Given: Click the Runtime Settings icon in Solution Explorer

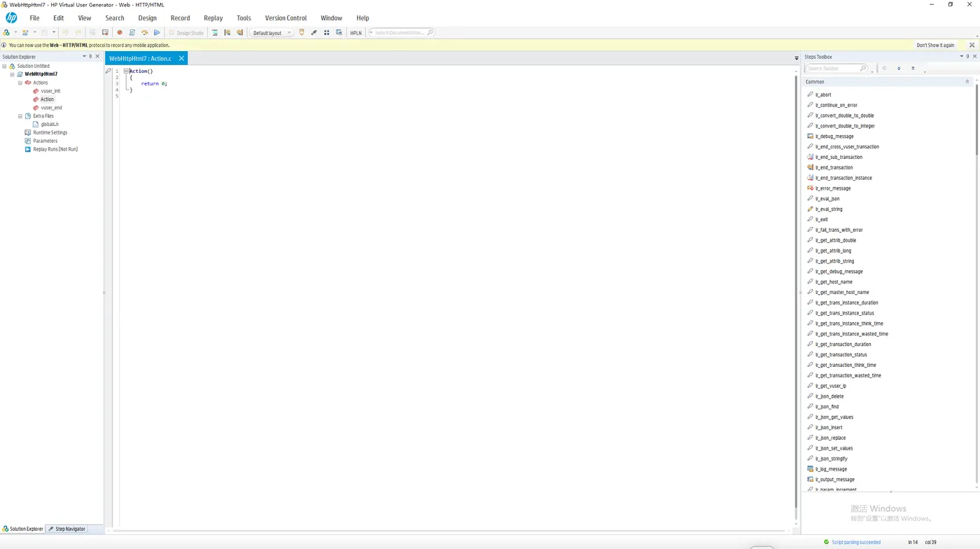Looking at the screenshot, I should click(28, 132).
